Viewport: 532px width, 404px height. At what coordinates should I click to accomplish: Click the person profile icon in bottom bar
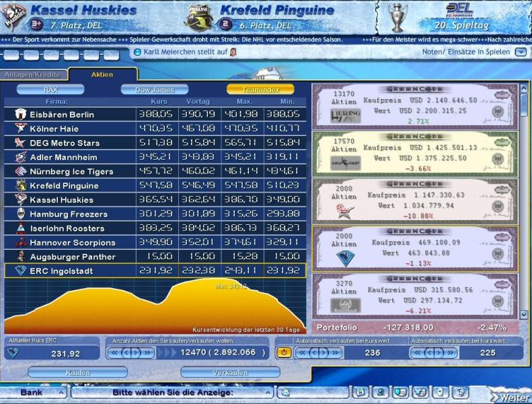tap(381, 392)
